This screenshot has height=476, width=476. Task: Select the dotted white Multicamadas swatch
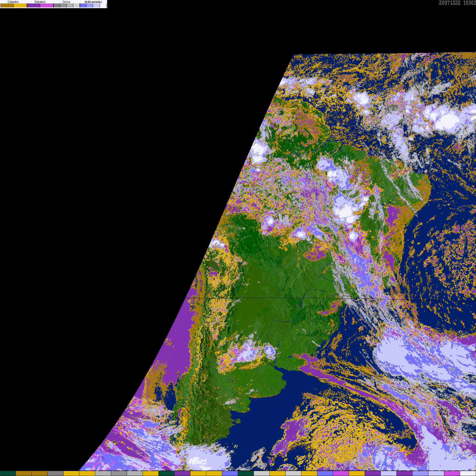click(x=103, y=5)
